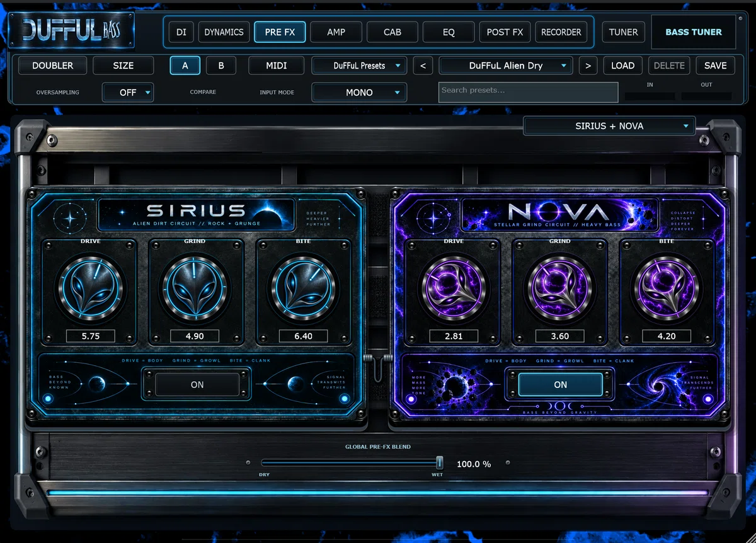Select compare slot B
Image resolution: width=756 pixels, height=543 pixels.
pyautogui.click(x=221, y=66)
